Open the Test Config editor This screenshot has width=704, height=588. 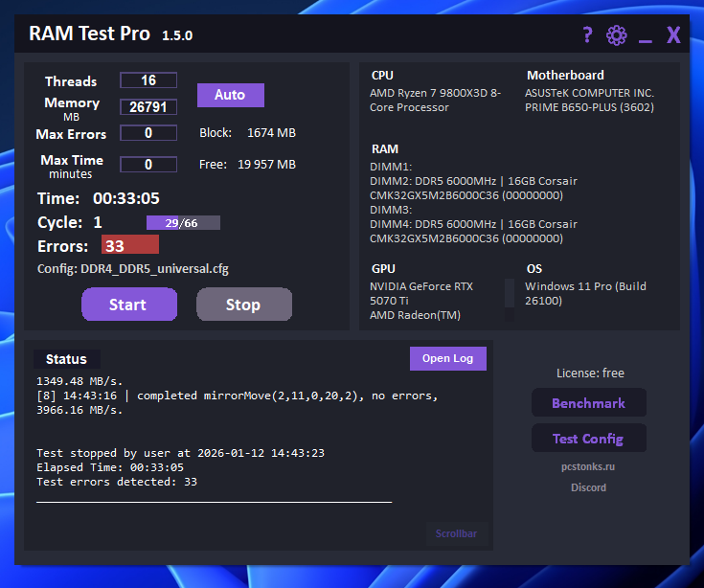(x=588, y=439)
